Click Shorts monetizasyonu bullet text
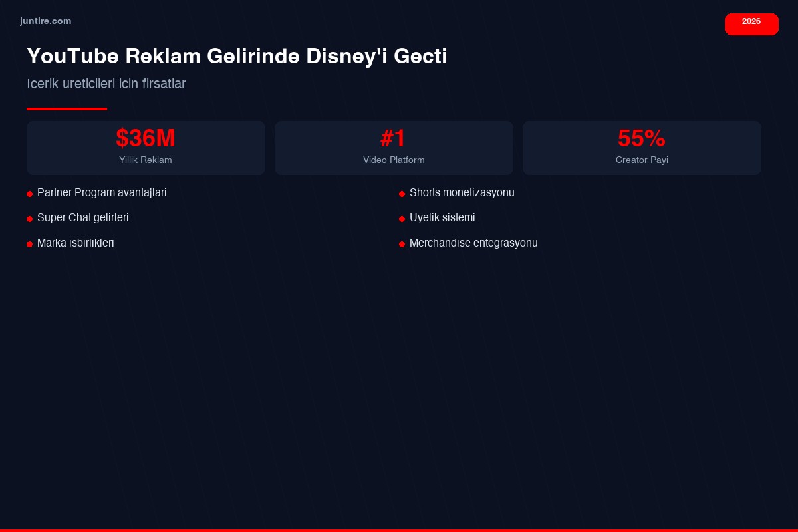 pos(462,193)
